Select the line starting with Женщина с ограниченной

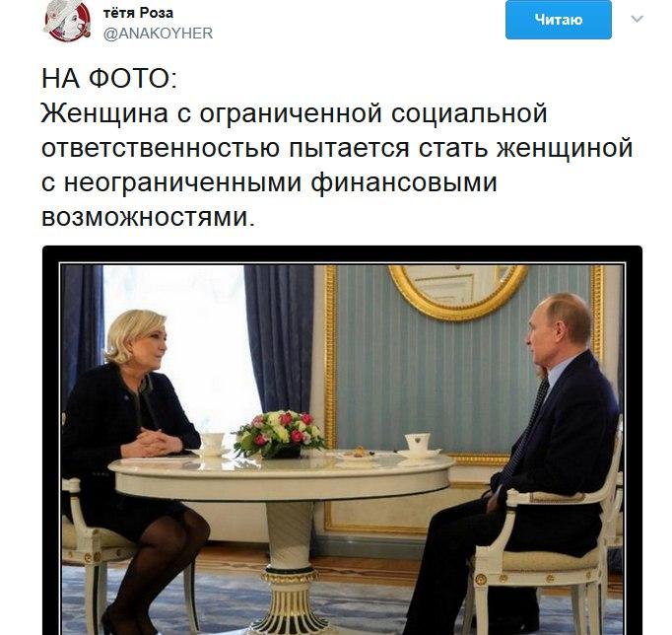(294, 113)
